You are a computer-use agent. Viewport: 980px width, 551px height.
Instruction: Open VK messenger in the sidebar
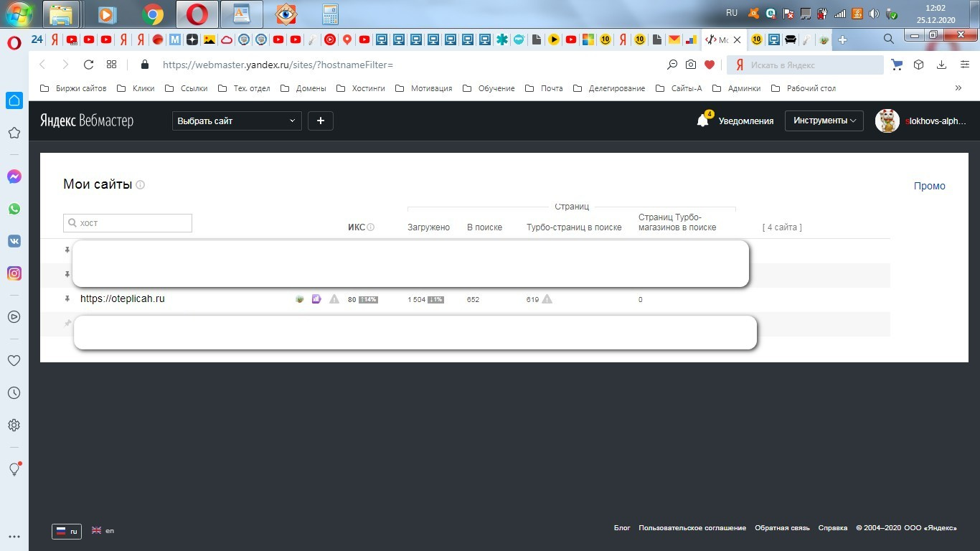[14, 241]
